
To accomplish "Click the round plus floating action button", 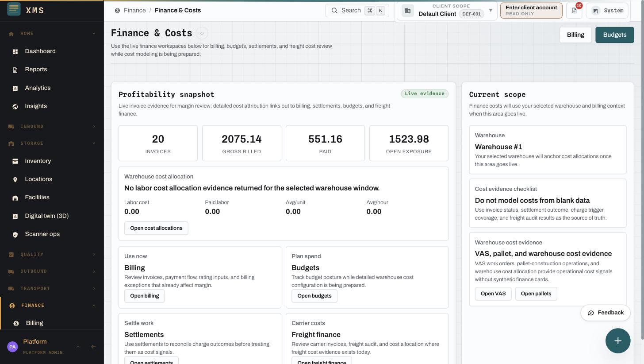I will pos(618,341).
